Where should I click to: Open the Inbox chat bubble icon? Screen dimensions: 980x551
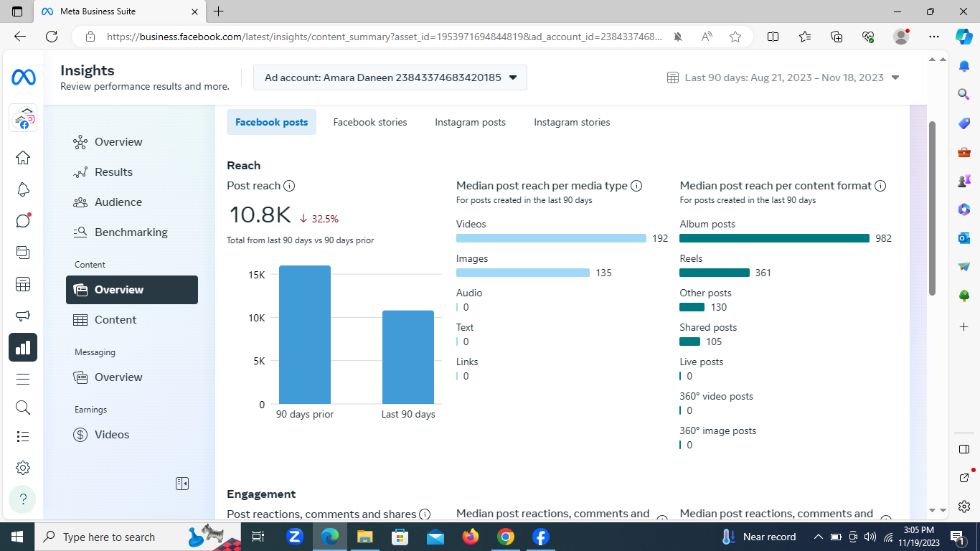23,220
